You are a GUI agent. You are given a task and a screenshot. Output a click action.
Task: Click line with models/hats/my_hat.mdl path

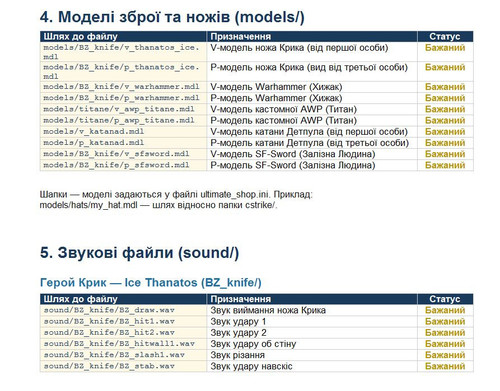pyautogui.click(x=158, y=205)
